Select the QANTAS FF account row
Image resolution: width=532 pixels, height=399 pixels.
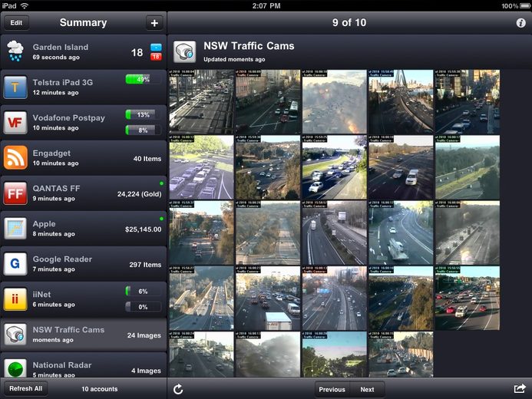click(x=84, y=193)
